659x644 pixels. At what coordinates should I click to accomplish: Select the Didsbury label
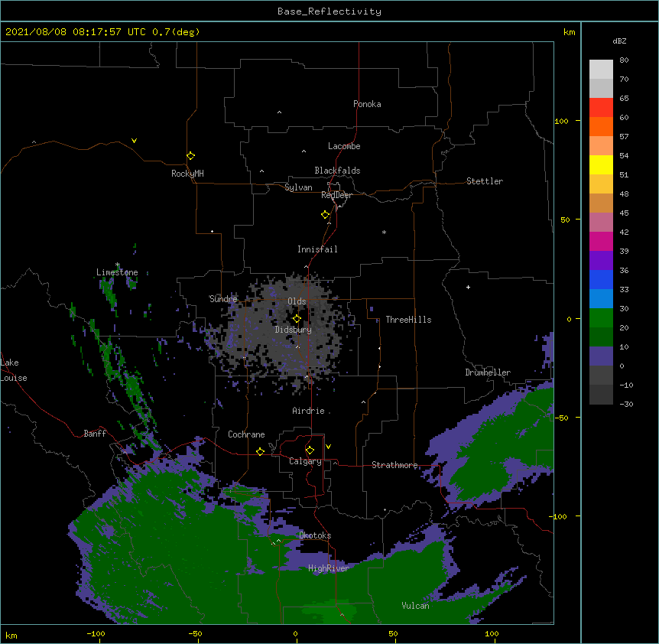(294, 330)
